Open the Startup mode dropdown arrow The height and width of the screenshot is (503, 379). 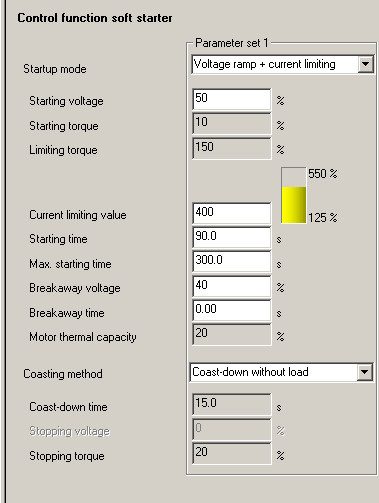(x=365, y=64)
